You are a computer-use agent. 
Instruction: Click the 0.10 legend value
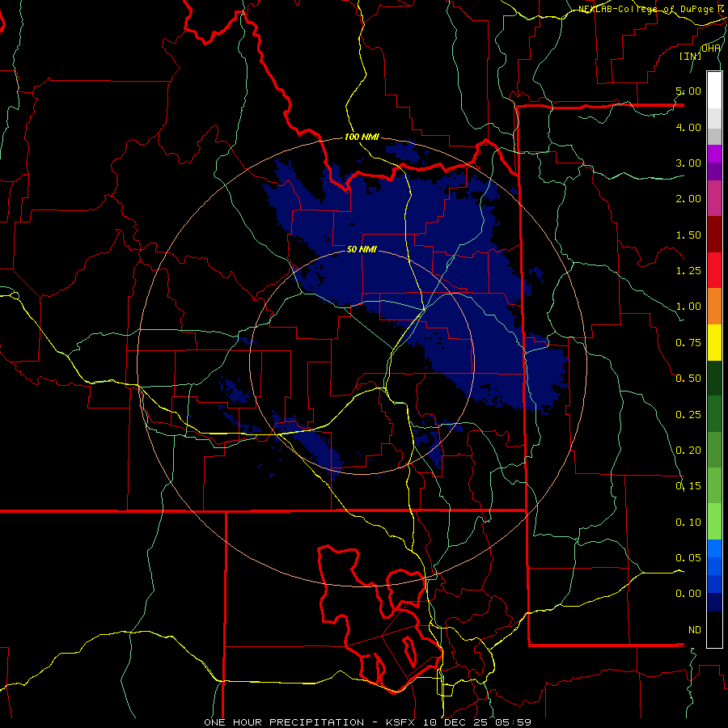[688, 523]
